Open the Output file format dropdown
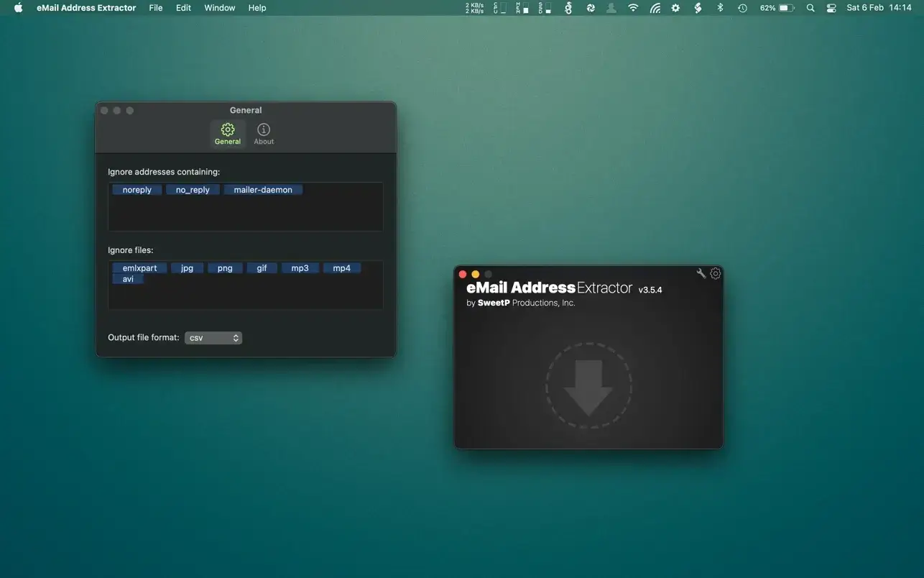Image resolution: width=924 pixels, height=578 pixels. coord(213,338)
